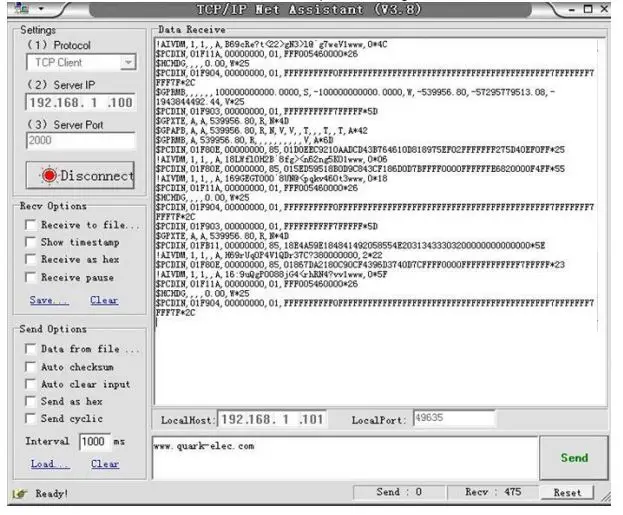Enable Data from file checkbox
Image resolution: width=623 pixels, height=515 pixels.
pyautogui.click(x=31, y=349)
